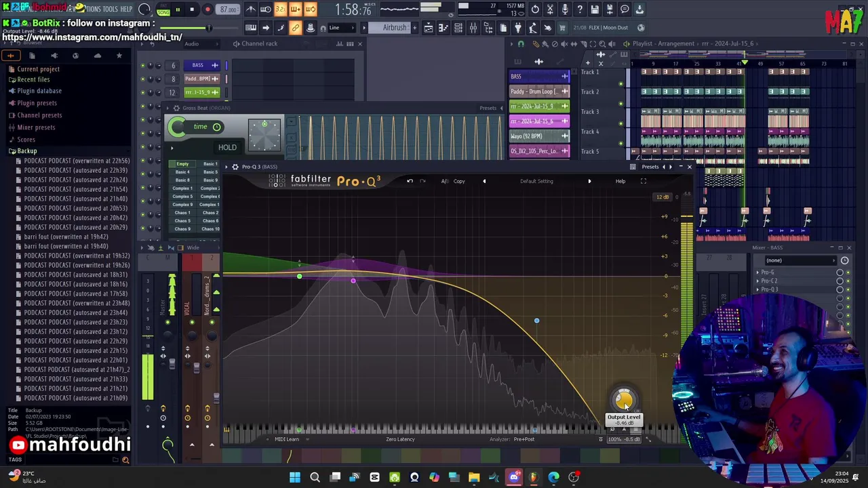Open the help question mark icon
868x488 pixels.
click(580, 9)
